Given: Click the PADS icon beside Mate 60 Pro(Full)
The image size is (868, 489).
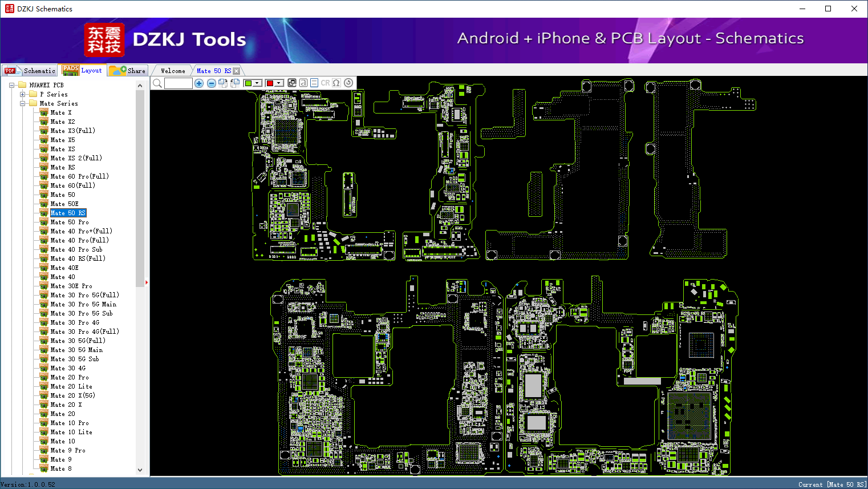Looking at the screenshot, I should click(44, 176).
